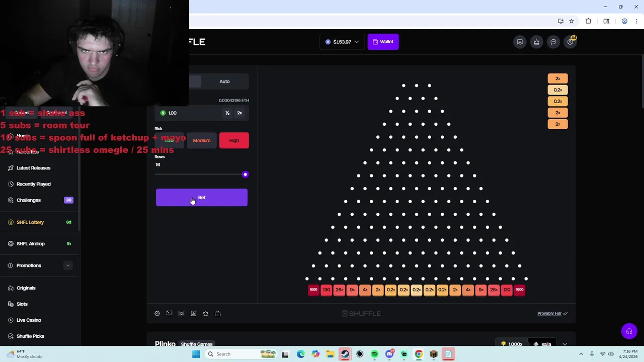Open the VIP crown icon in header
The image size is (644, 362).
coord(536,42)
